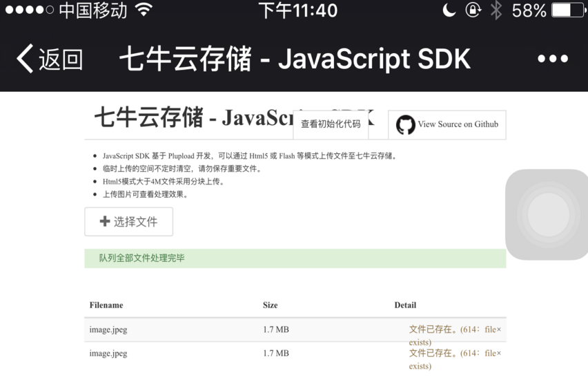Click the 上传图片可查看处理效果 bullet
Viewport: 588px width, 380px height.
click(x=145, y=194)
